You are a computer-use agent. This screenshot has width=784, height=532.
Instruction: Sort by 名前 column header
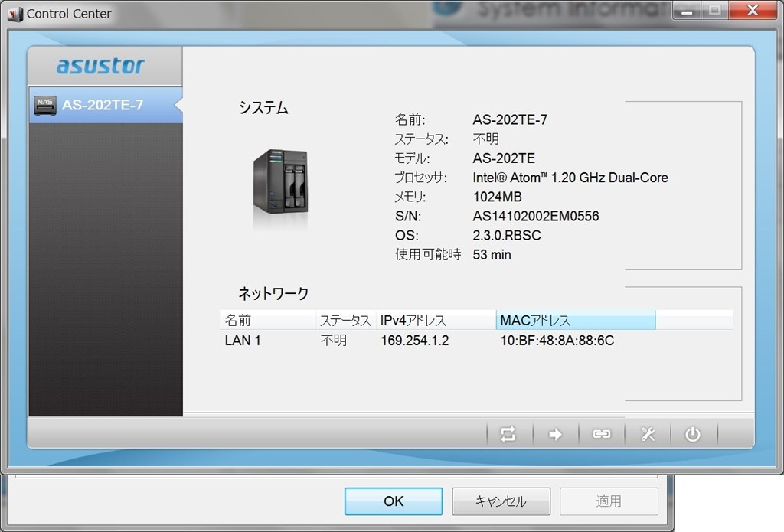click(x=268, y=320)
